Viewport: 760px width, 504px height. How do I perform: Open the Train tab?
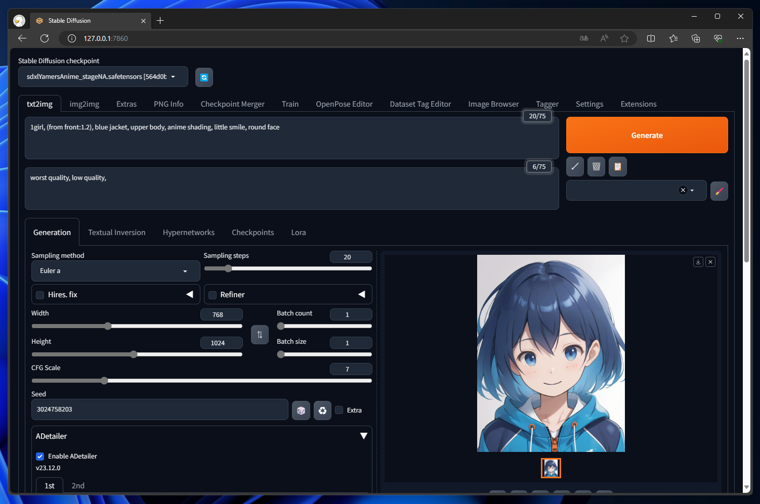[290, 104]
